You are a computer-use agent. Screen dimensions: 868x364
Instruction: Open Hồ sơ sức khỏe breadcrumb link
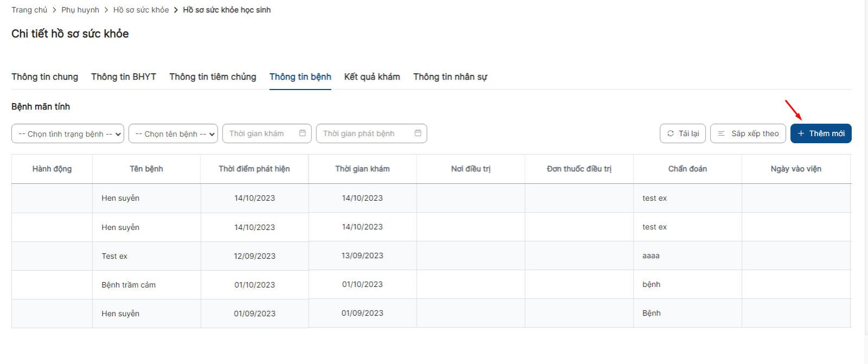click(x=141, y=10)
